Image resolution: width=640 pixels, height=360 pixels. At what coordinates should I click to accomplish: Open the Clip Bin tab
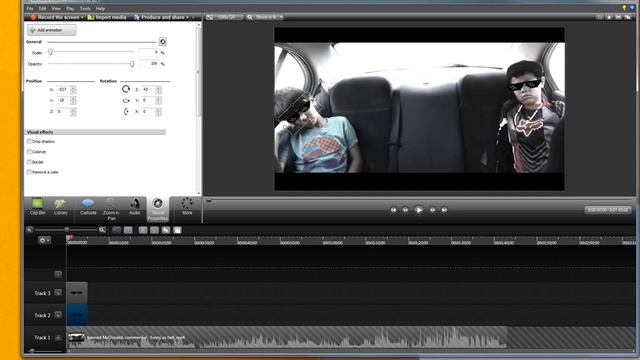coord(37,207)
